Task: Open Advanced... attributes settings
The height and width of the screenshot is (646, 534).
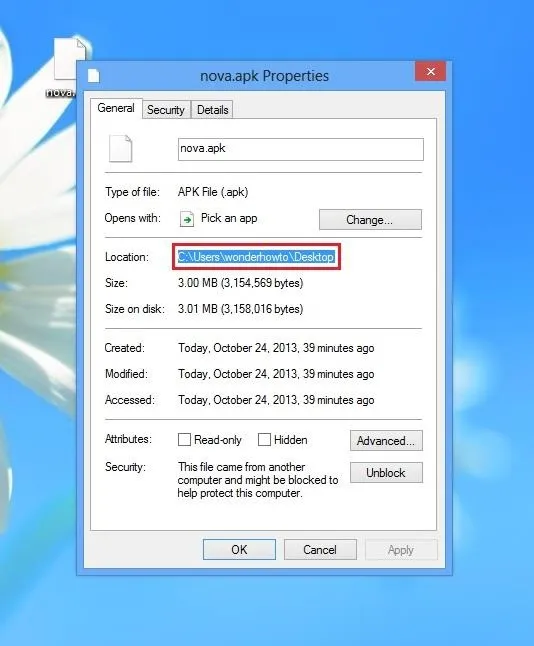Action: point(386,441)
